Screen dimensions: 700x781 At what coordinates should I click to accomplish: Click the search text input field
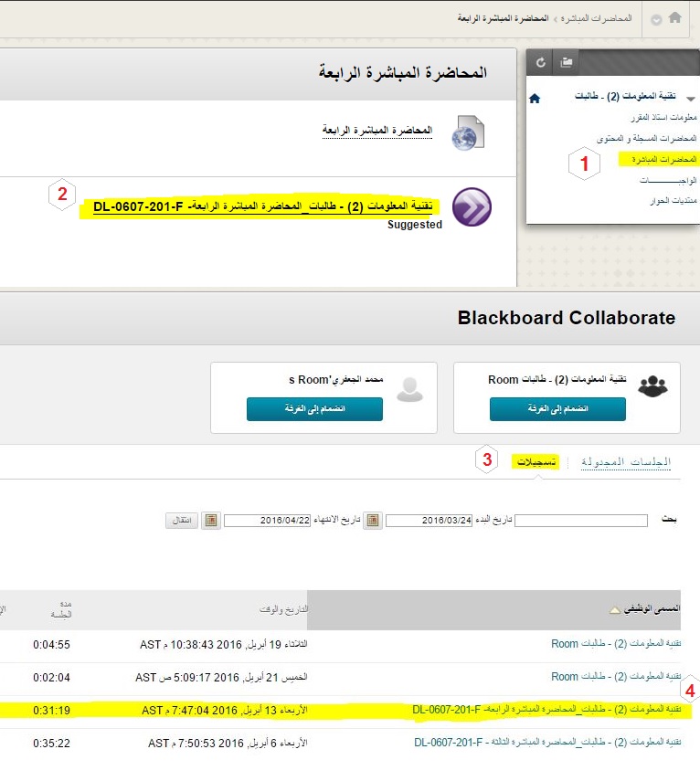point(581,521)
